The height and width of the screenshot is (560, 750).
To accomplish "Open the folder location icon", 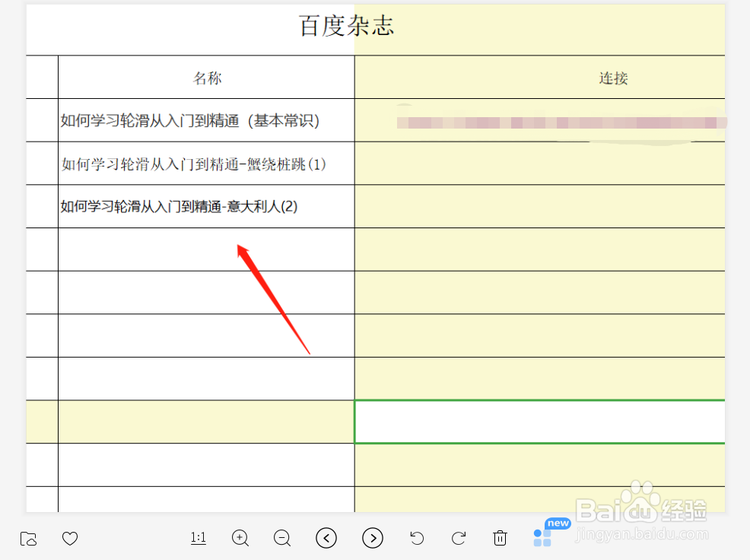I will [x=28, y=539].
